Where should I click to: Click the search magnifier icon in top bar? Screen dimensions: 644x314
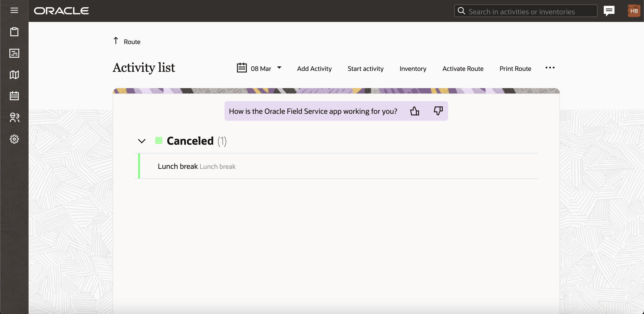point(461,11)
